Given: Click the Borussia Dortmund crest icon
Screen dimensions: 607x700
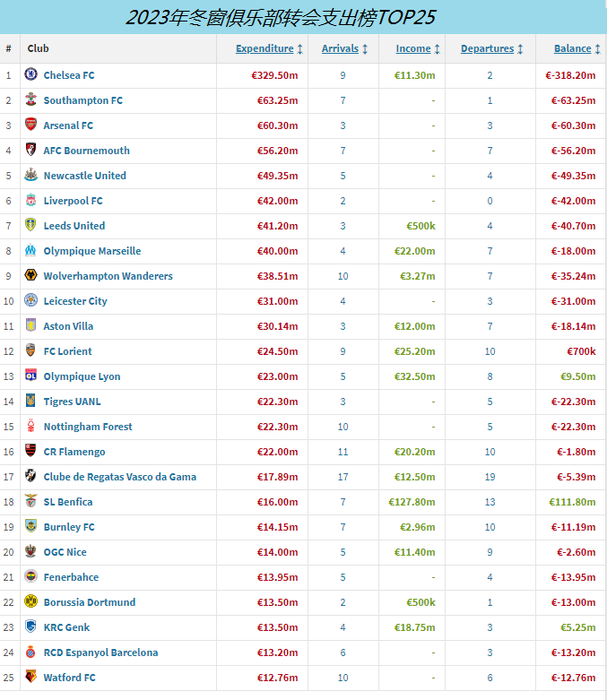Looking at the screenshot, I should tap(30, 602).
